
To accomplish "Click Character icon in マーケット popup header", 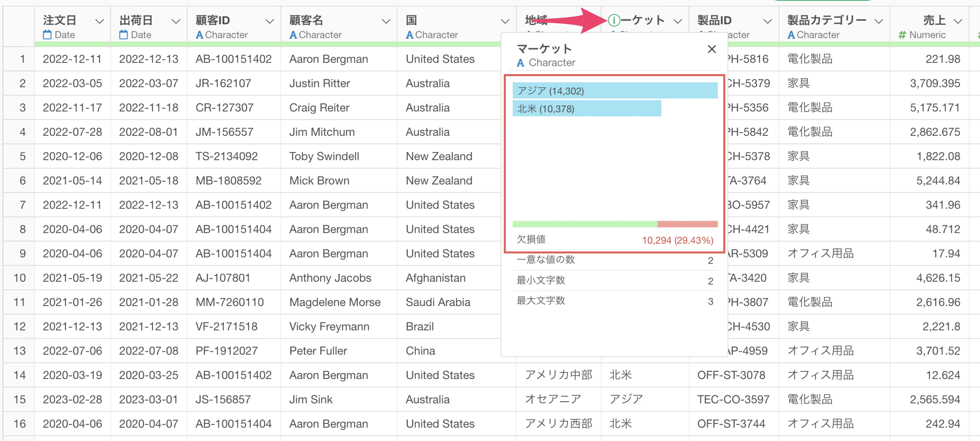I will pos(520,63).
